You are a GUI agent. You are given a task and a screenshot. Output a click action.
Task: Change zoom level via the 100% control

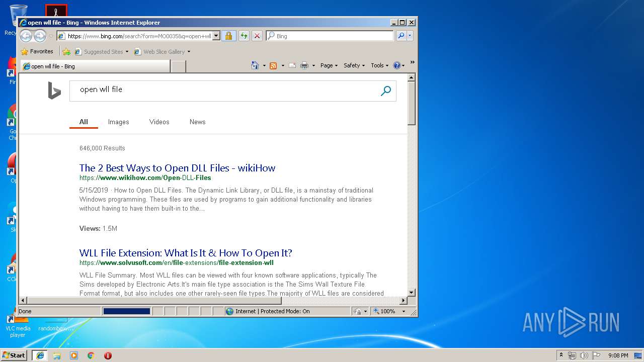coord(389,311)
